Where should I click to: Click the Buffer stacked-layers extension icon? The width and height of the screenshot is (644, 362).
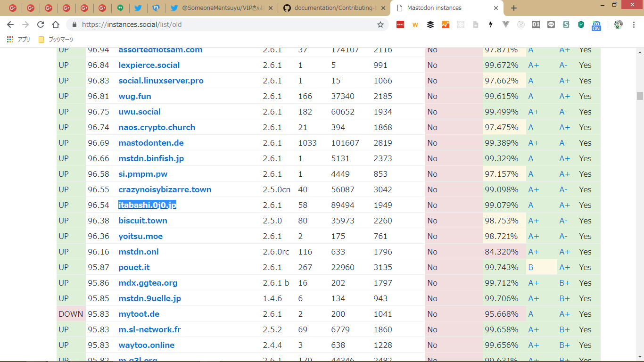[x=430, y=25]
